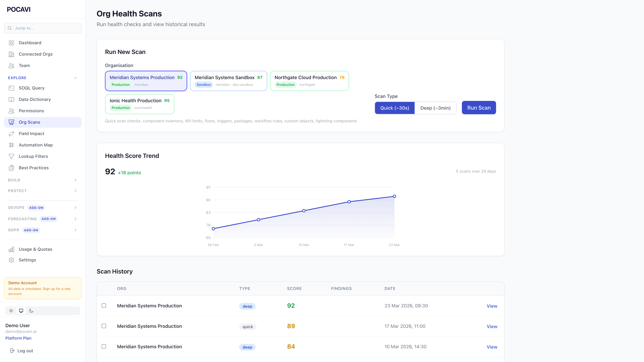Click the Field Impact arrows icon

(11, 134)
